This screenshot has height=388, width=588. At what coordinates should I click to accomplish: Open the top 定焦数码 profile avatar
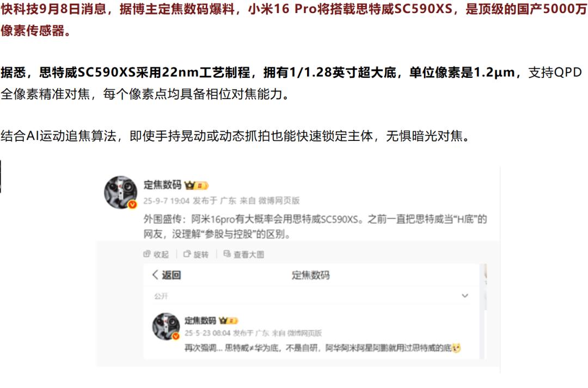click(120, 192)
